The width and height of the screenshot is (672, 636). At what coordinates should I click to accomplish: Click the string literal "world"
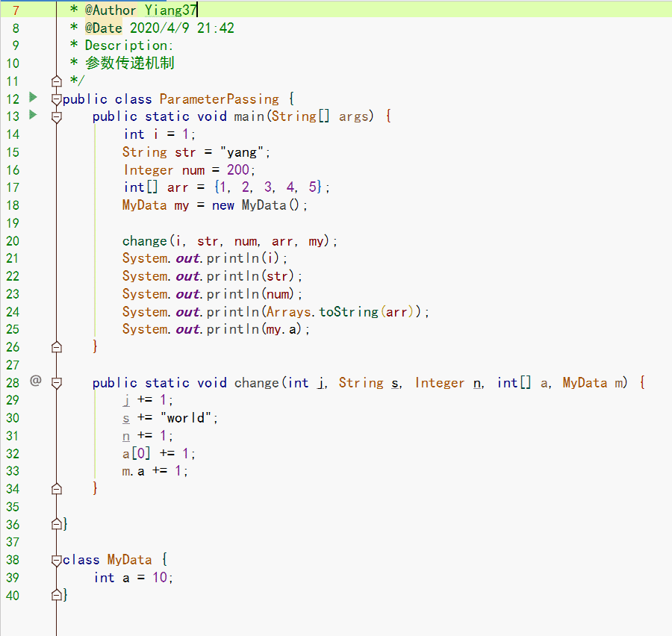tap(186, 418)
